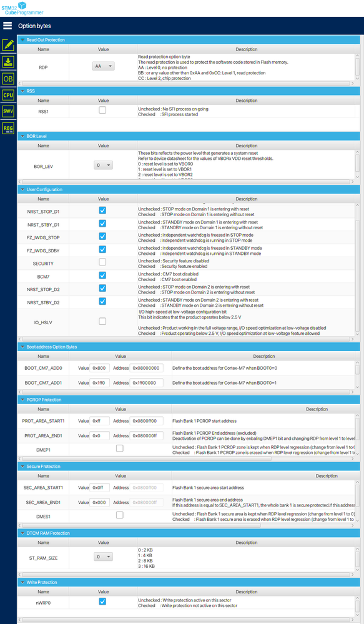Image resolution: width=364 pixels, height=624 pixels.
Task: Edit BOOT_CM7_ADD0 address field
Action: point(147,368)
